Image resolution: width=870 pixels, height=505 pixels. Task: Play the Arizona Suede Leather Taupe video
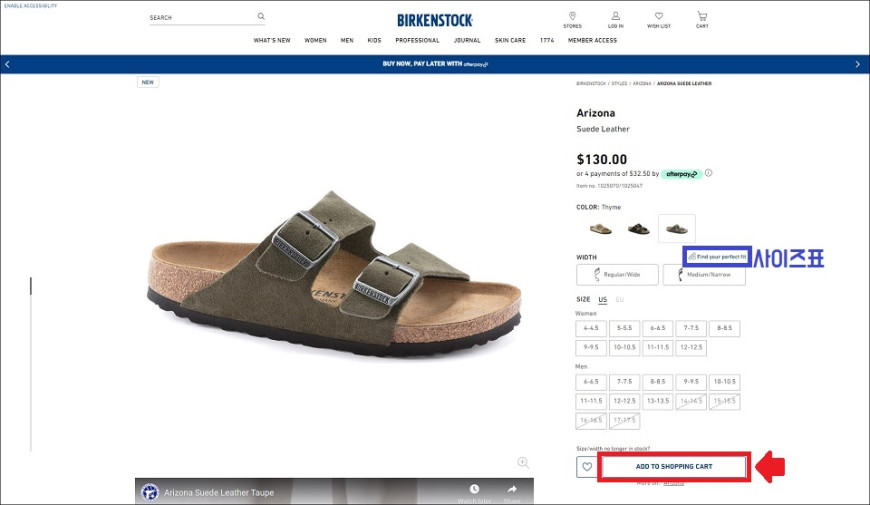(x=335, y=492)
